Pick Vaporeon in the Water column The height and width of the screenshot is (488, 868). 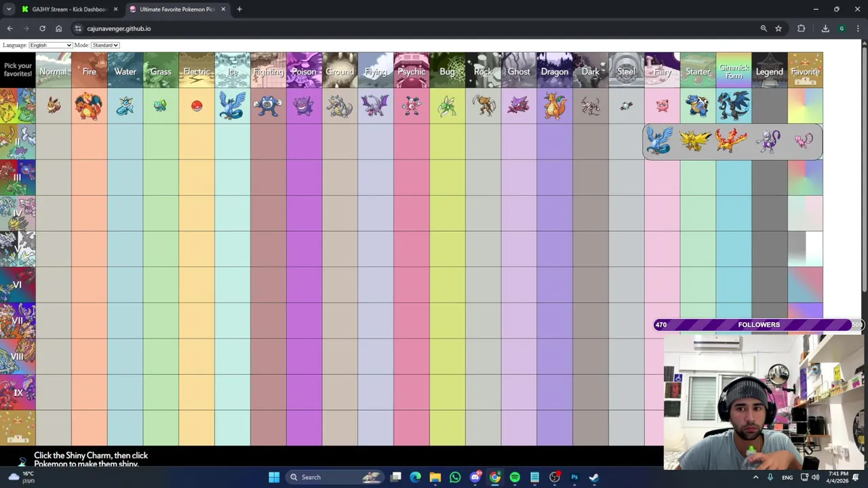[x=125, y=106]
